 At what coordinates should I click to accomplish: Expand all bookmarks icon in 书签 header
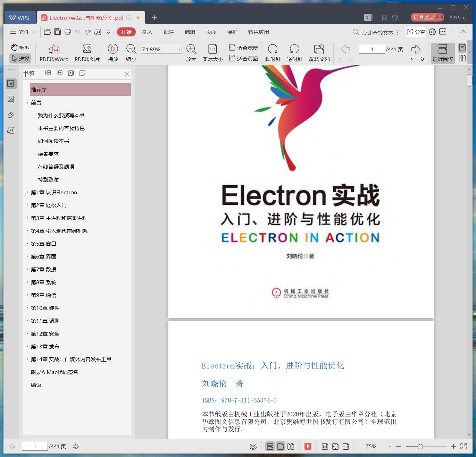coord(48,73)
